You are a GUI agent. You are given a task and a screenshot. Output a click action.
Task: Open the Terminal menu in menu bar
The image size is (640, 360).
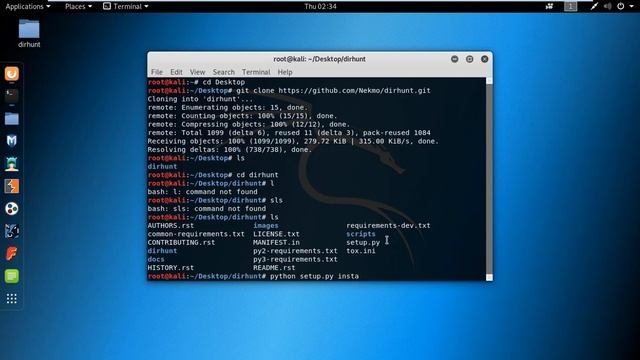point(256,72)
